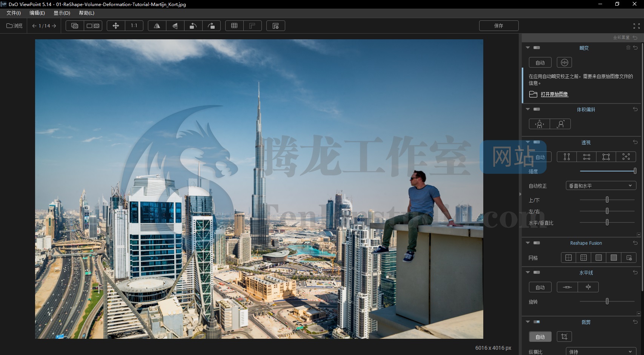Reset the 透视 perspective section
Image resolution: width=644 pixels, height=355 pixels.
pyautogui.click(x=635, y=142)
